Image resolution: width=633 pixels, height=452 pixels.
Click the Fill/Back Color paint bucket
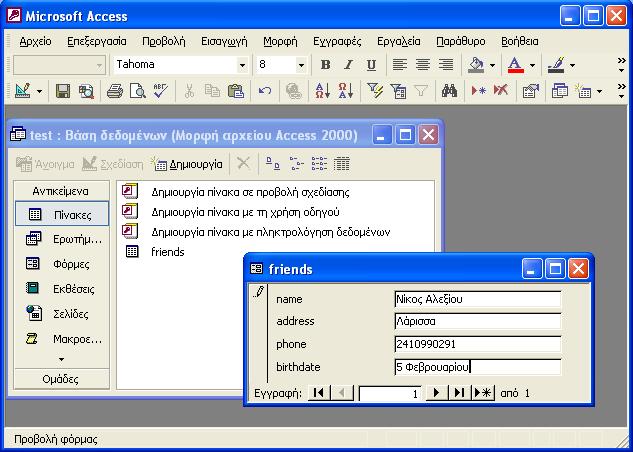[476, 65]
